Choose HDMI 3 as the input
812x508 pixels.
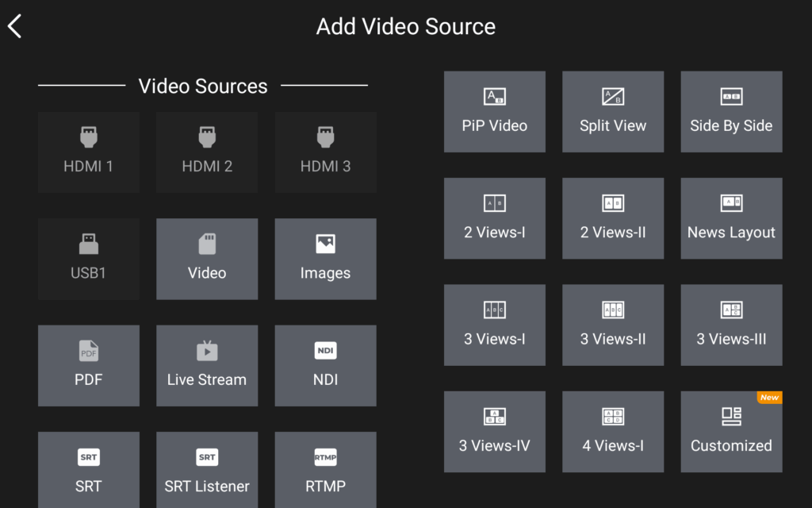pos(325,152)
